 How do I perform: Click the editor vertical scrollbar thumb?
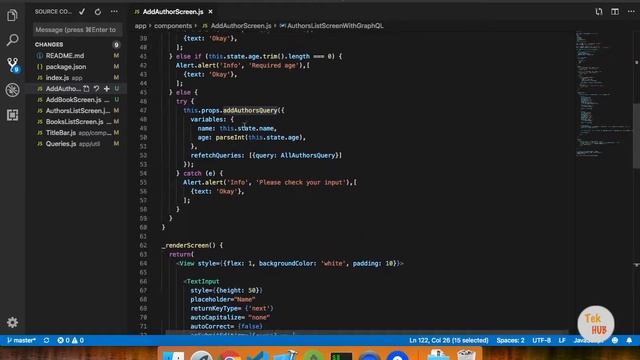point(636,136)
